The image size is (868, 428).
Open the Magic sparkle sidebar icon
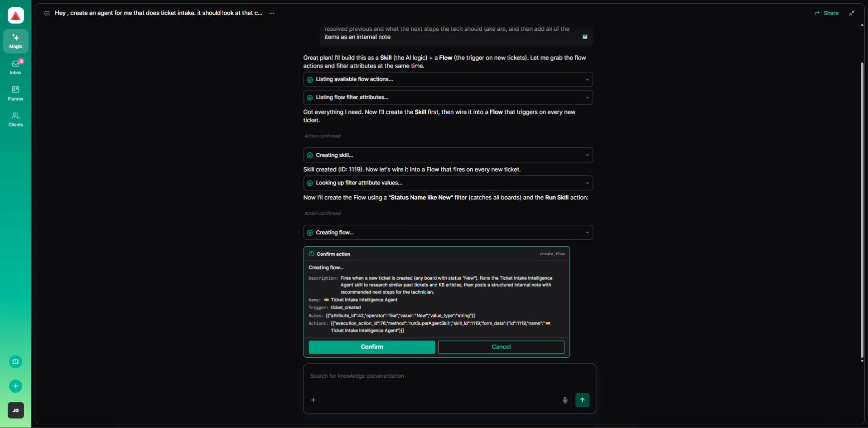(15, 41)
